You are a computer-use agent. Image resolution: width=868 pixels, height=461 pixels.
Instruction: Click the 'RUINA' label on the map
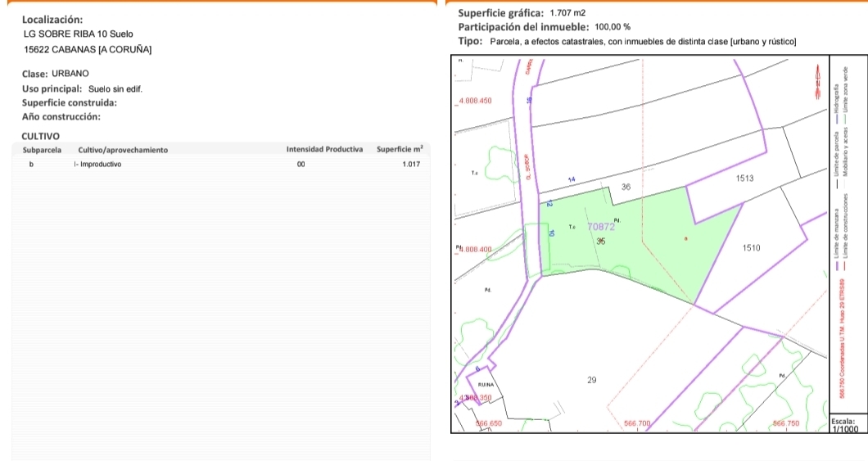[486, 385]
